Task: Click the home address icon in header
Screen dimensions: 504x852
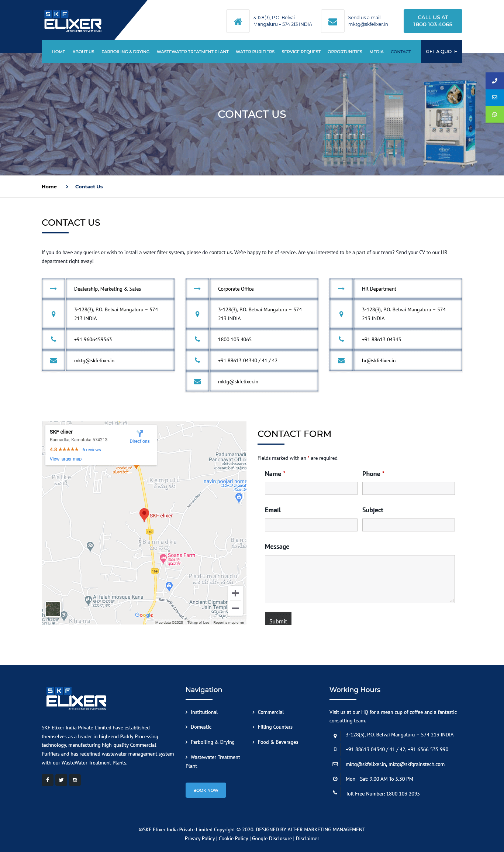Action: pos(238,21)
